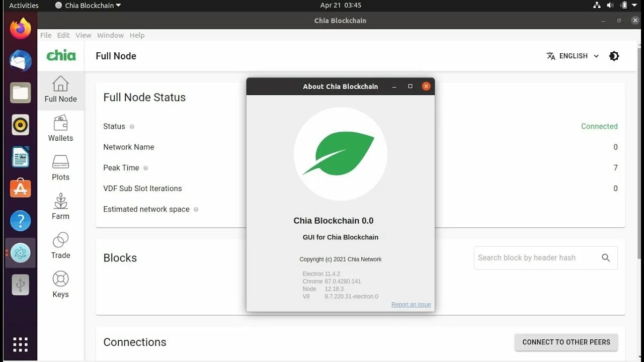Click the Electron Chia app dock icon
Screen dimensions: 644x362
coord(21,253)
